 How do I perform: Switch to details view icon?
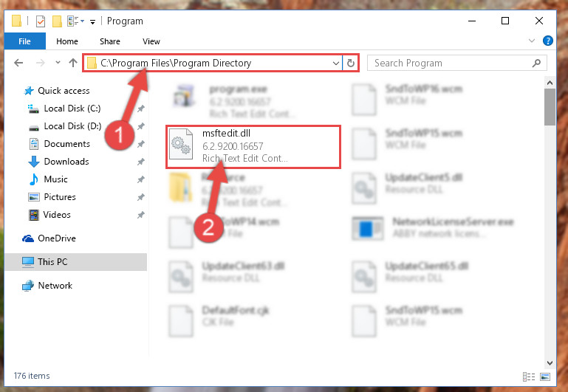529,376
